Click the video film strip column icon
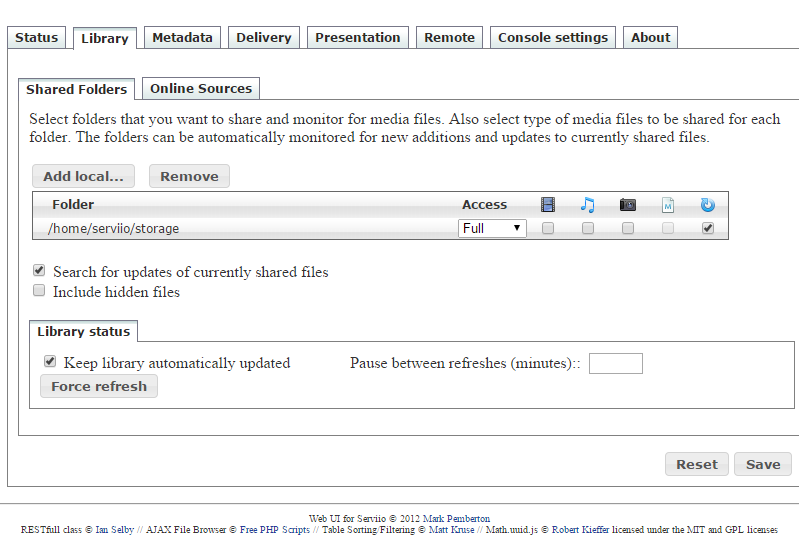The image size is (799, 549). 548,205
